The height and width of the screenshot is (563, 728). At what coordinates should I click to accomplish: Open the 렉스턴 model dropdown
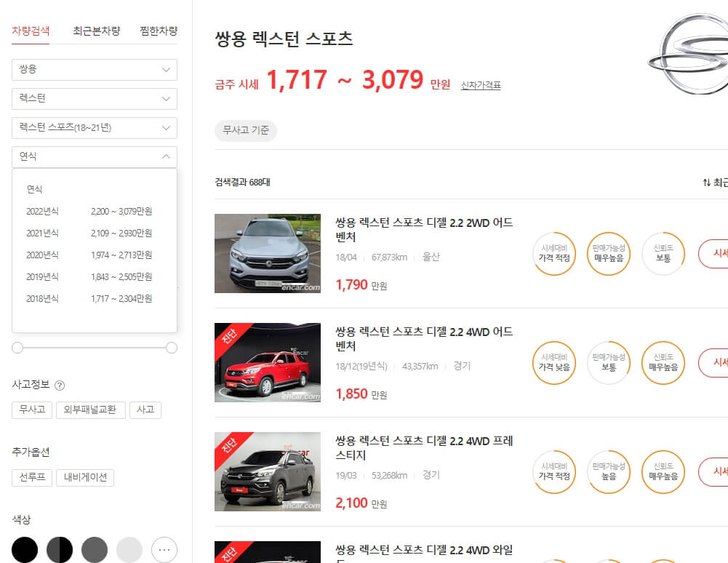point(95,99)
